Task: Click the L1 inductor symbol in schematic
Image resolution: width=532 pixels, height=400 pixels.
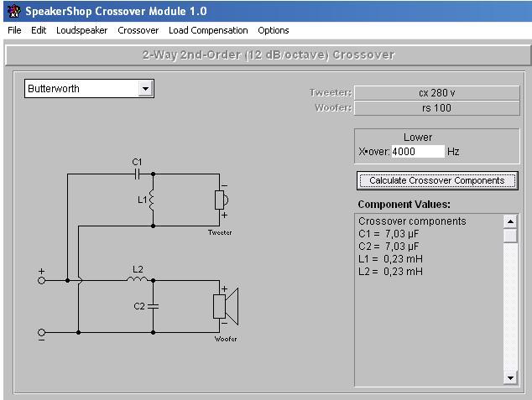Action: point(151,200)
